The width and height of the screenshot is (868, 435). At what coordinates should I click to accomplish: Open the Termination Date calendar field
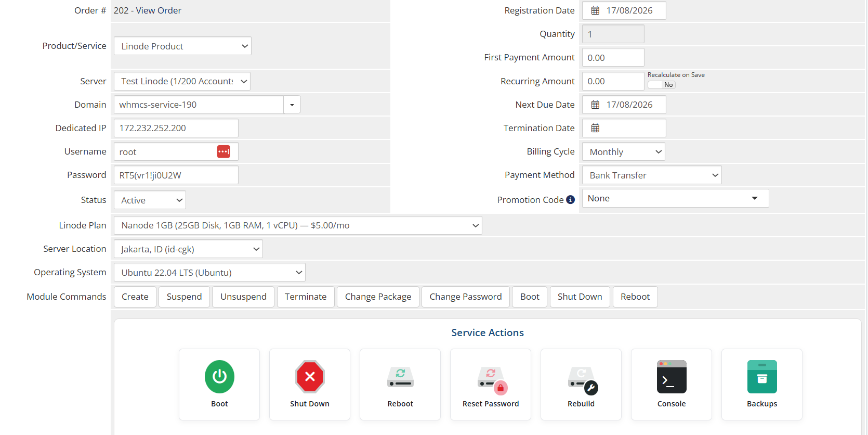pyautogui.click(x=624, y=128)
